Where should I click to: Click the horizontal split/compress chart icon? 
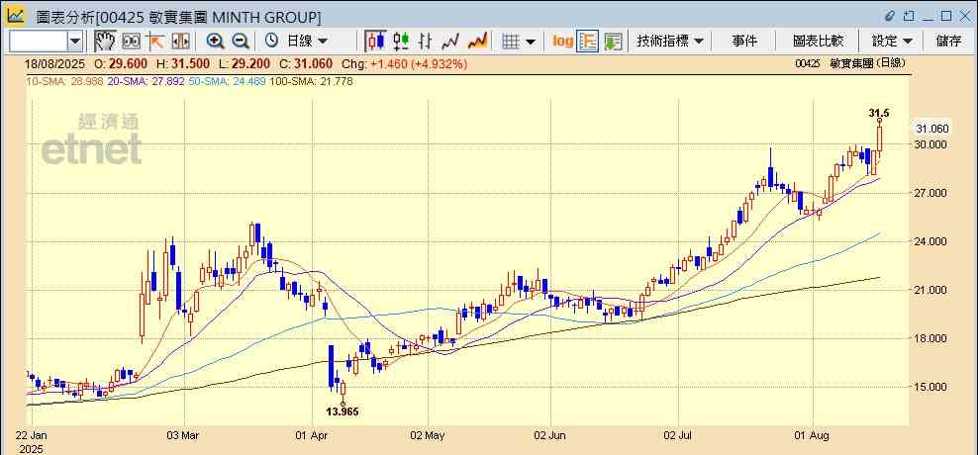[180, 42]
